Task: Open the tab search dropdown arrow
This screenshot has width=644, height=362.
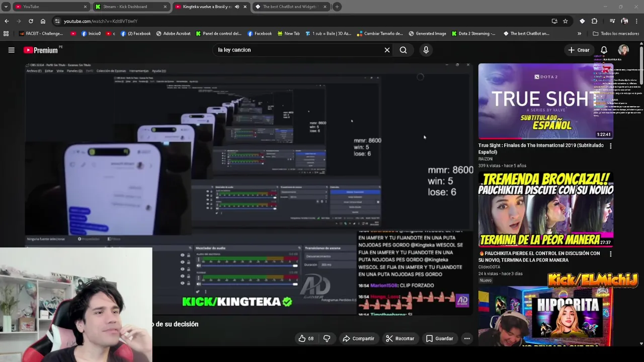Action: tap(6, 7)
